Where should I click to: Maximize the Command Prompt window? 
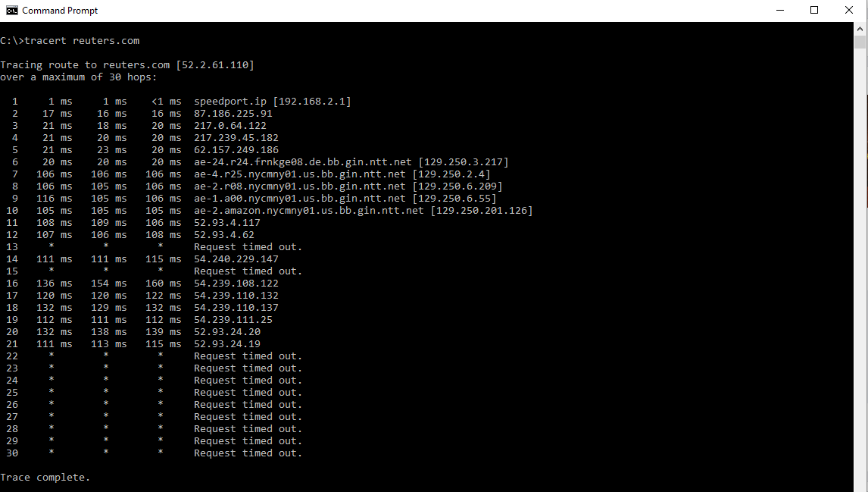[x=813, y=10]
